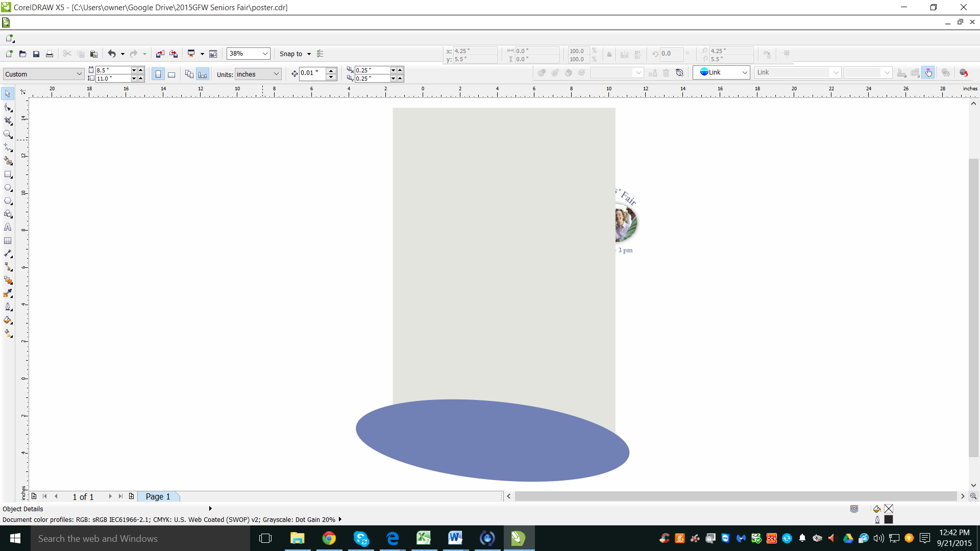Toggle proportional scaling lock button
This screenshot has height=551, width=980.
(609, 55)
